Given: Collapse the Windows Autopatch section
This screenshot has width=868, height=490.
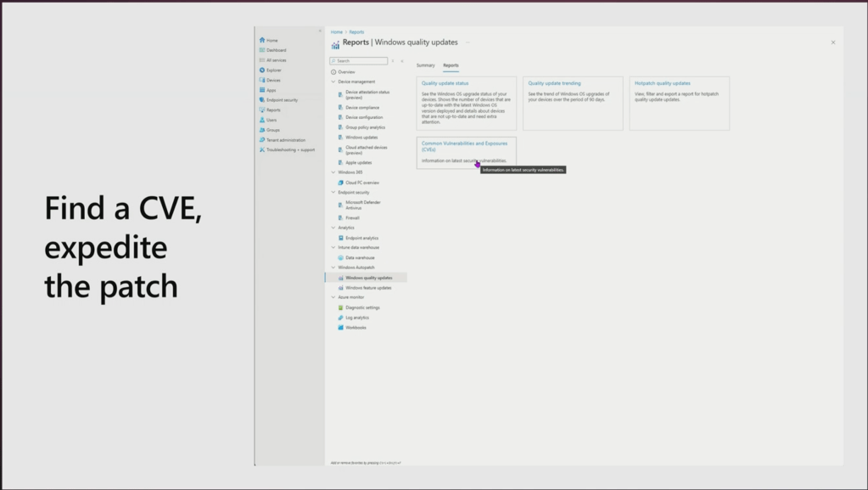Looking at the screenshot, I should (x=333, y=268).
